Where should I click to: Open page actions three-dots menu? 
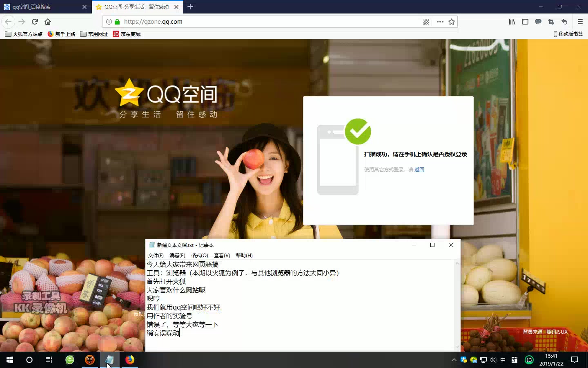440,22
